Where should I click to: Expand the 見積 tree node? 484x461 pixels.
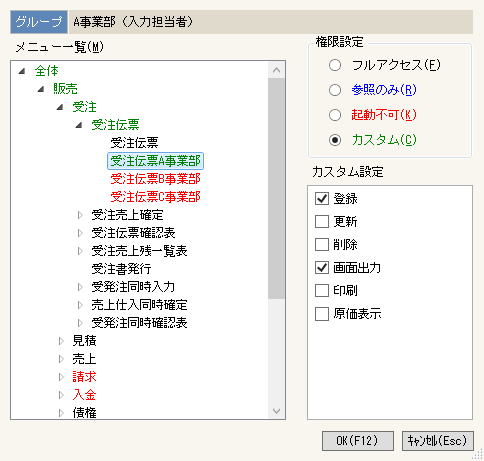click(x=61, y=341)
